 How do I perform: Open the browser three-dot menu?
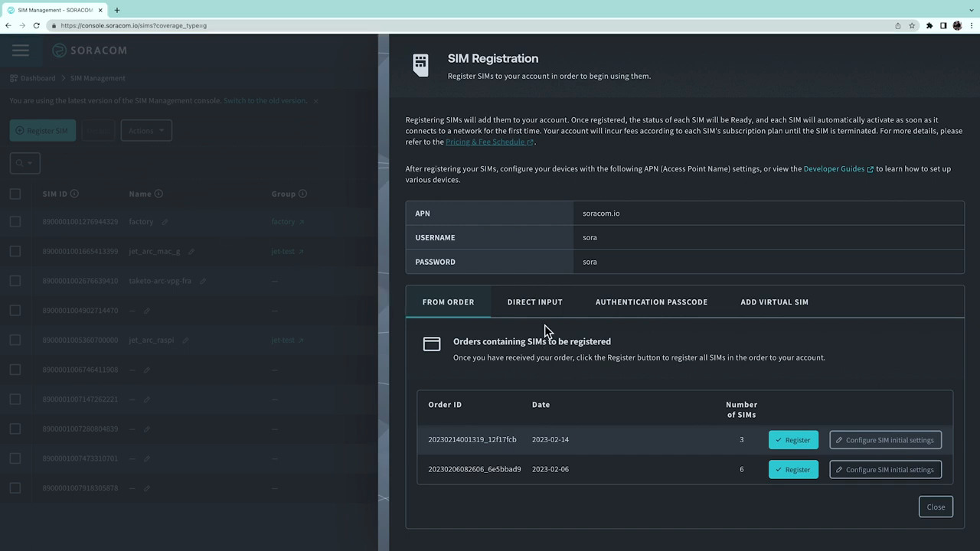tap(971, 25)
